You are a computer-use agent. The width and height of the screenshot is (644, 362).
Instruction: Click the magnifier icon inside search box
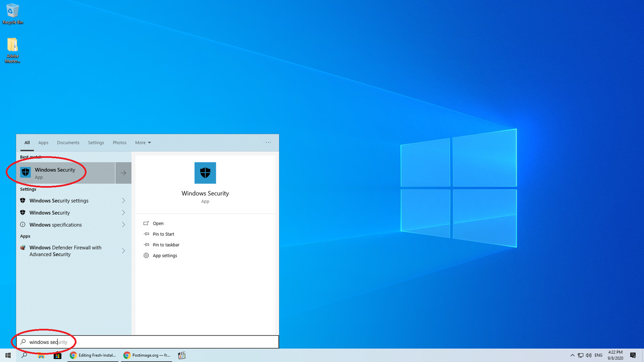23,342
